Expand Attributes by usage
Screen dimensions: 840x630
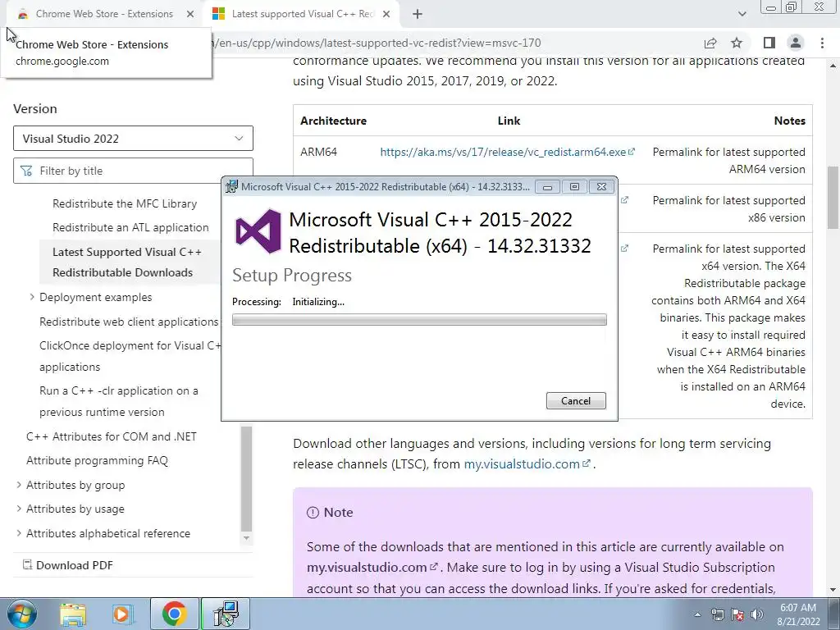19,509
